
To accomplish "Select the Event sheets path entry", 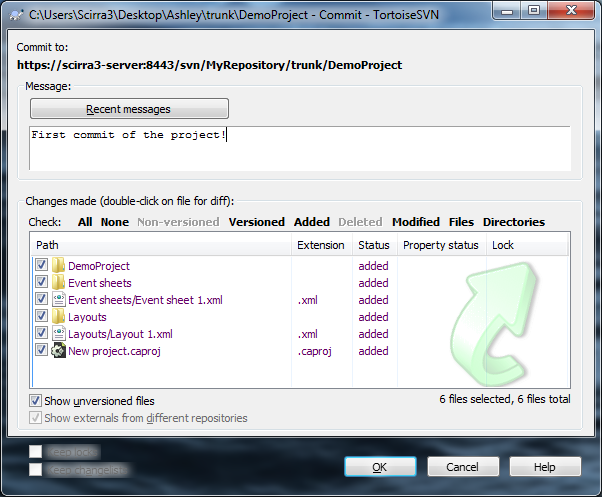I will (99, 283).
